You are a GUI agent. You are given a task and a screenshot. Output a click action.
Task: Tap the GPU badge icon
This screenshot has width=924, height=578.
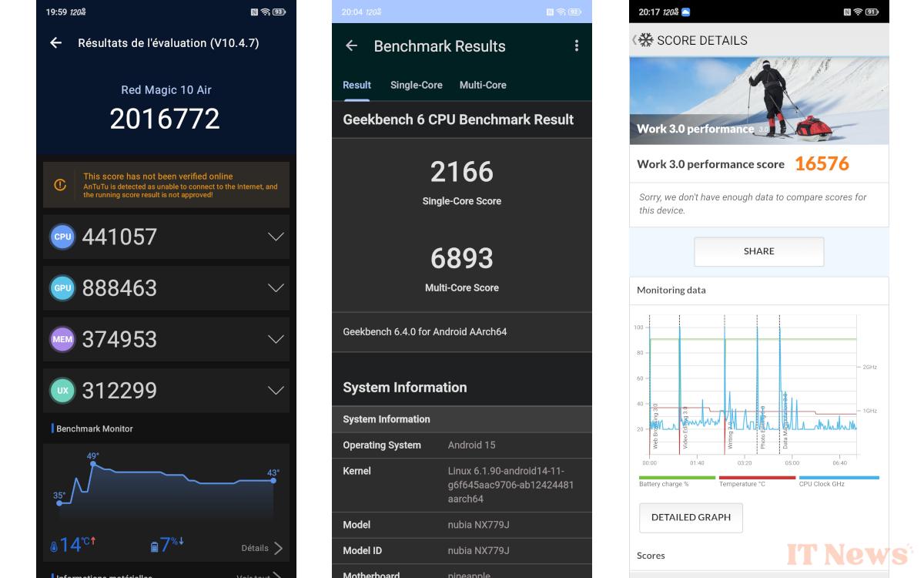coord(62,288)
